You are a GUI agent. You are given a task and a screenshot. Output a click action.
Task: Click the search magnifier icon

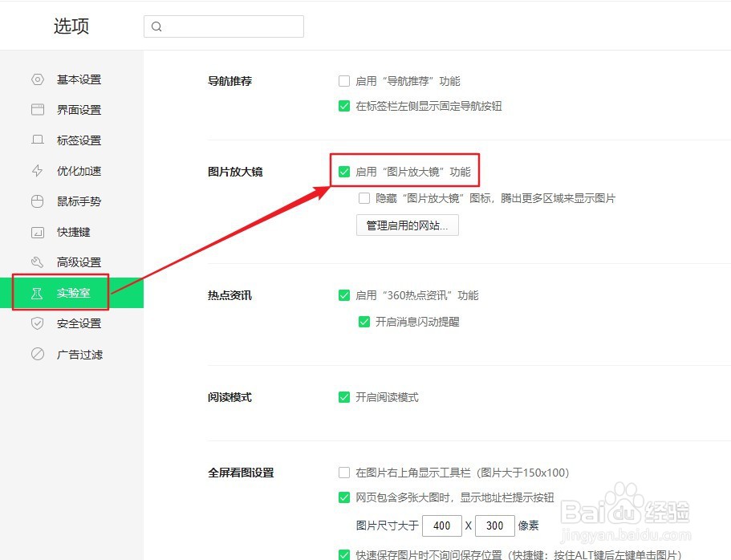point(156,26)
